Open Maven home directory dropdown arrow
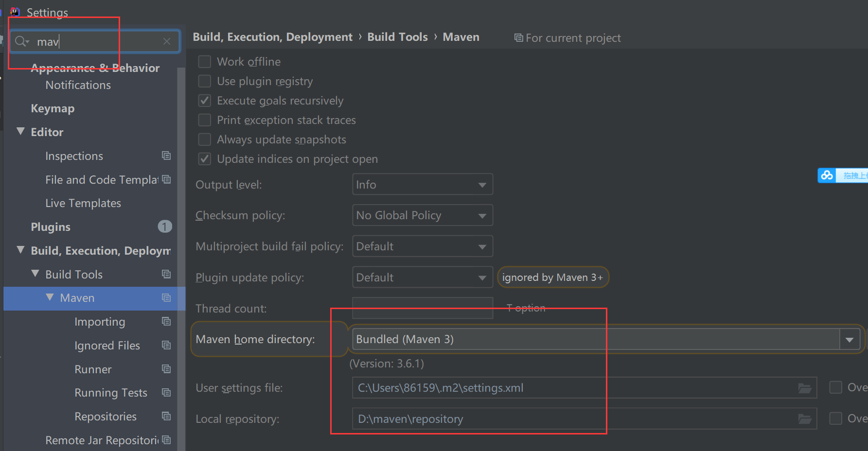The image size is (868, 451). point(850,339)
